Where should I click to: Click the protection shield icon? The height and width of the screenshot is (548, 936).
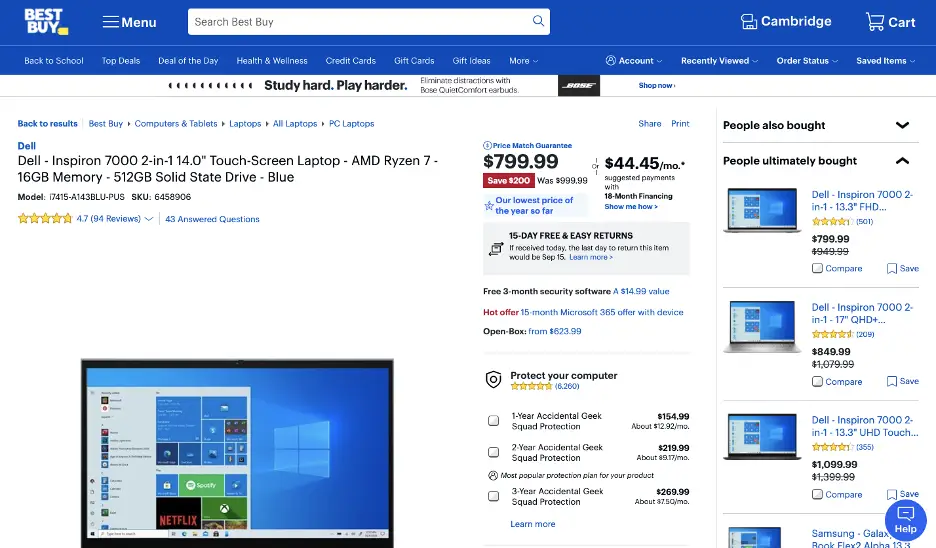point(493,379)
